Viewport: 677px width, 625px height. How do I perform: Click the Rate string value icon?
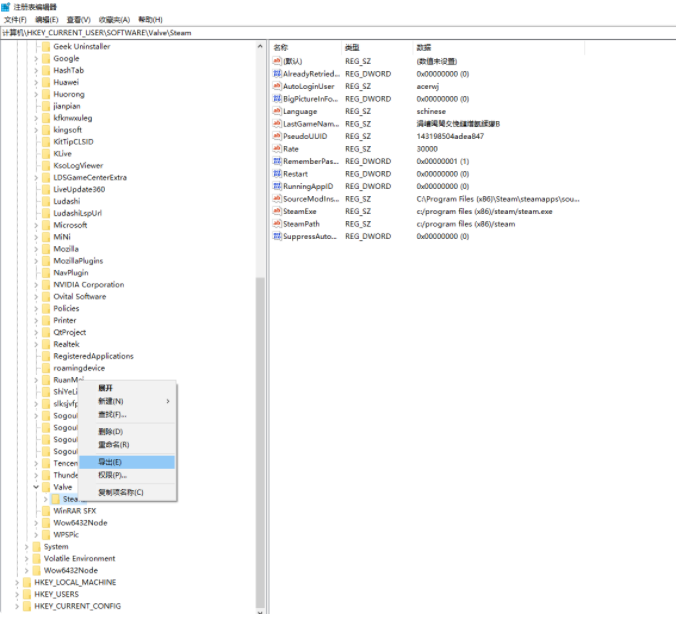click(277, 149)
